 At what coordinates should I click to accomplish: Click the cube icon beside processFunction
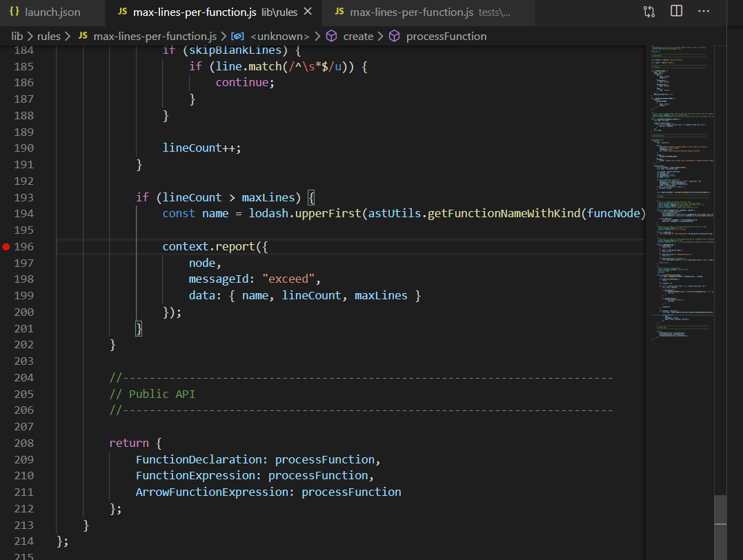pos(394,36)
